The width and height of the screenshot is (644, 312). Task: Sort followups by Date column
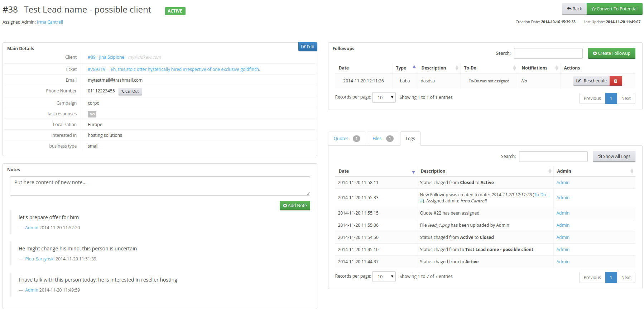pyautogui.click(x=343, y=68)
